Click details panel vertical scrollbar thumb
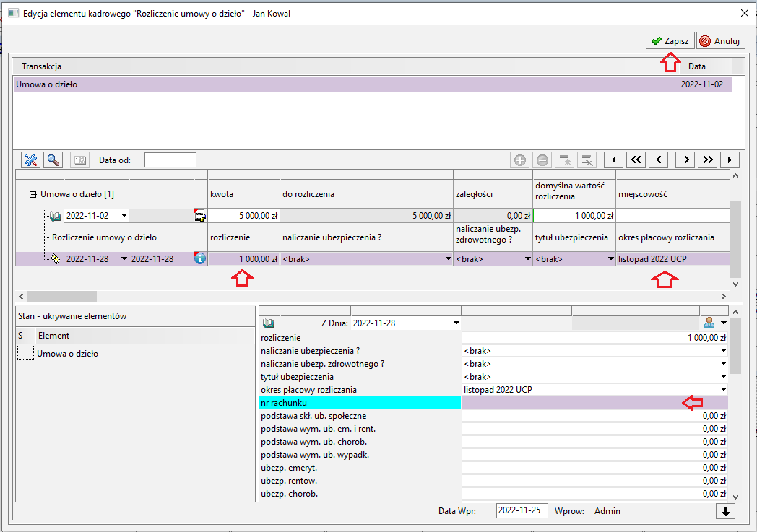 [x=735, y=346]
